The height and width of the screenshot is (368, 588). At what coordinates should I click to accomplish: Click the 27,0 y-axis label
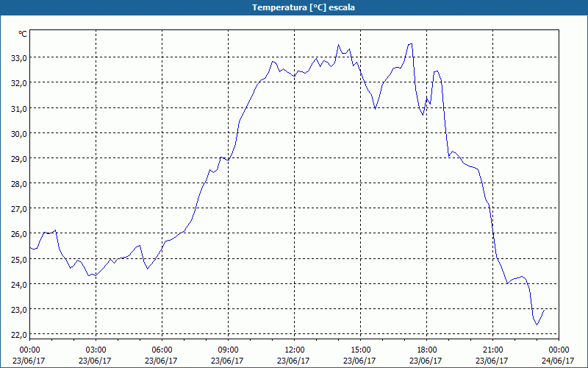[18, 209]
